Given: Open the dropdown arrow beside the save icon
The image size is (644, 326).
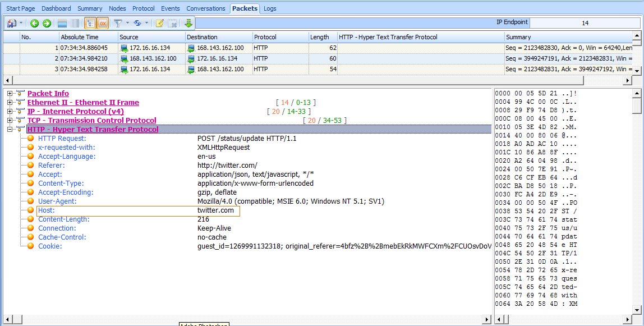Looking at the screenshot, I should [x=21, y=24].
